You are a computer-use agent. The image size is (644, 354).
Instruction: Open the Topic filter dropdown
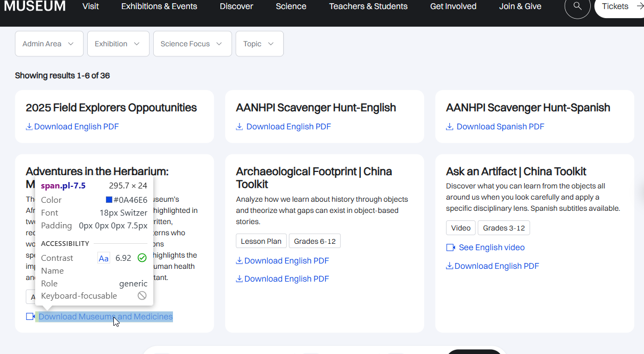(260, 44)
